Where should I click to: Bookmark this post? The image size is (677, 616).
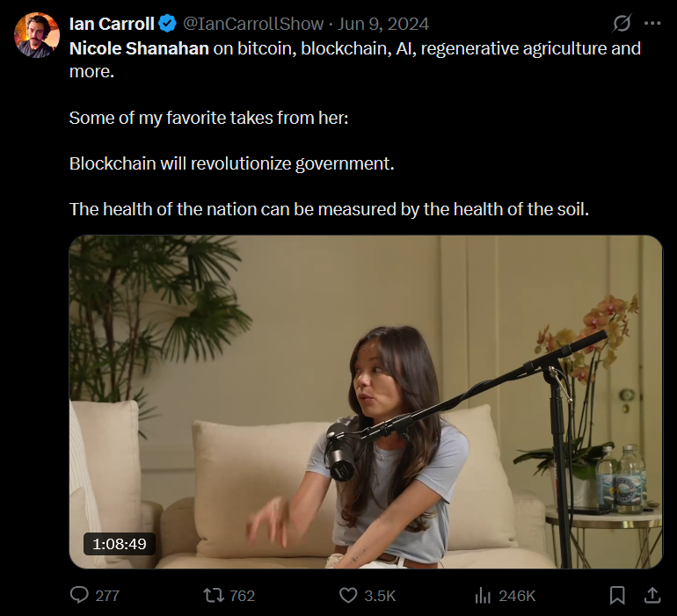click(x=617, y=595)
